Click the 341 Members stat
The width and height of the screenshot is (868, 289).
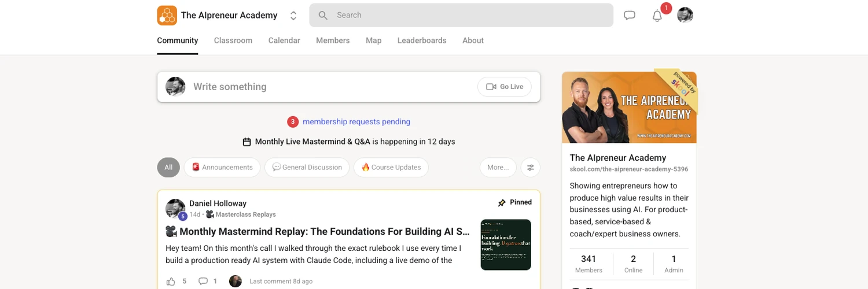tap(589, 264)
